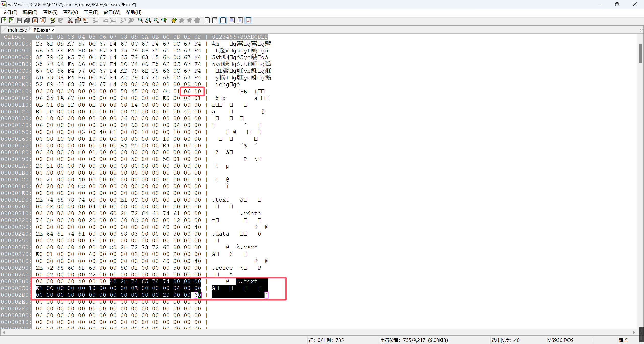Viewport: 644px width, 344px height.
Task: Open the 帮助(H) menu
Action: pos(134,12)
